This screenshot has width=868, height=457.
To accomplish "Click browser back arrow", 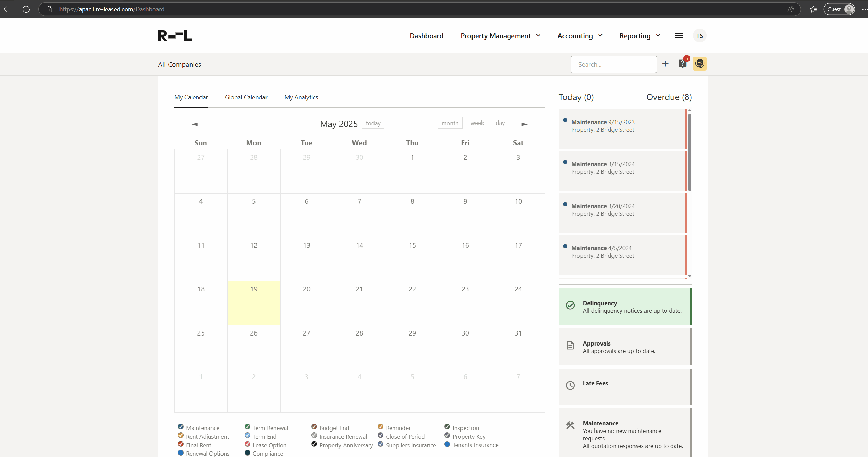I will (x=7, y=9).
